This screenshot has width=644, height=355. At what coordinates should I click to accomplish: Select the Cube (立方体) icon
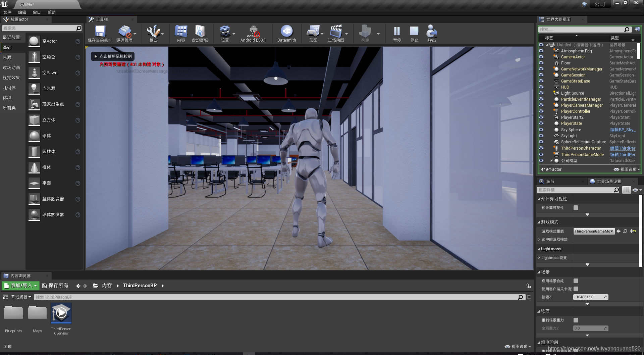34,120
